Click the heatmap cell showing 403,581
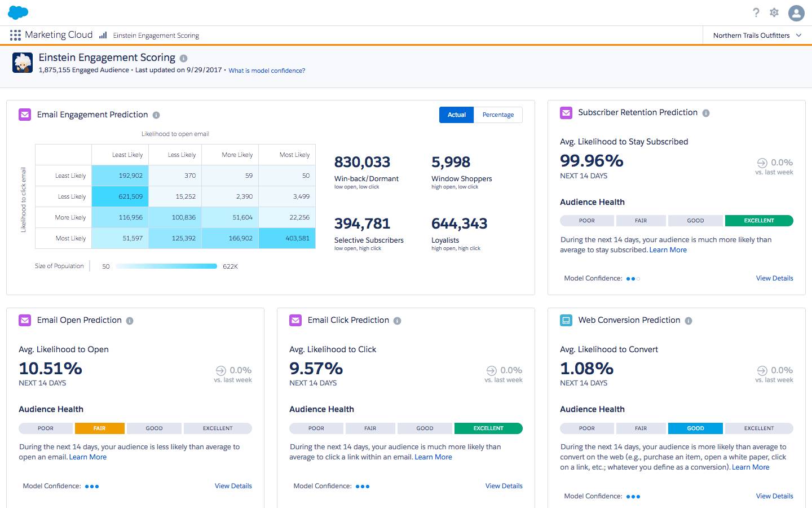The height and width of the screenshot is (508, 812). [287, 238]
